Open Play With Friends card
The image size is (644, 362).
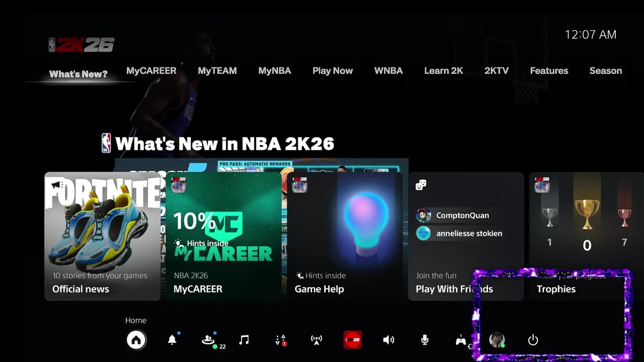coord(466,236)
